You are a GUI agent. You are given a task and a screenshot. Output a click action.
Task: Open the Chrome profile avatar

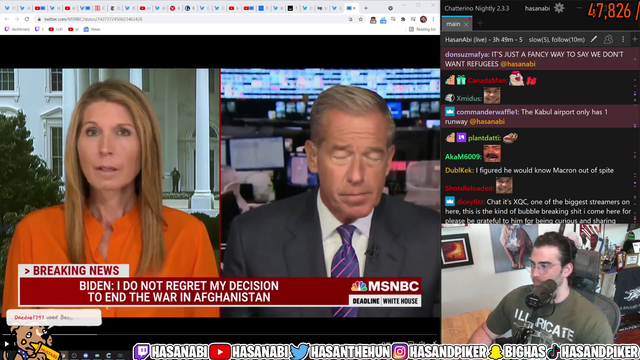point(423,19)
